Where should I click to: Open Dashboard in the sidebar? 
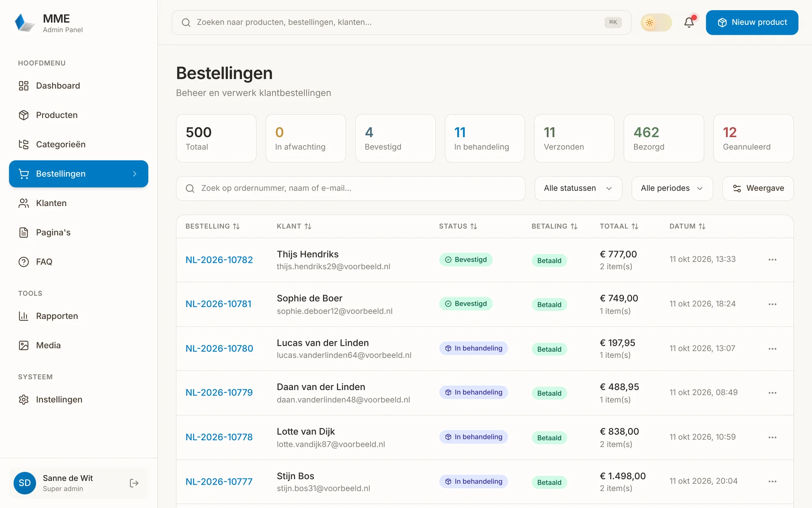[79, 86]
